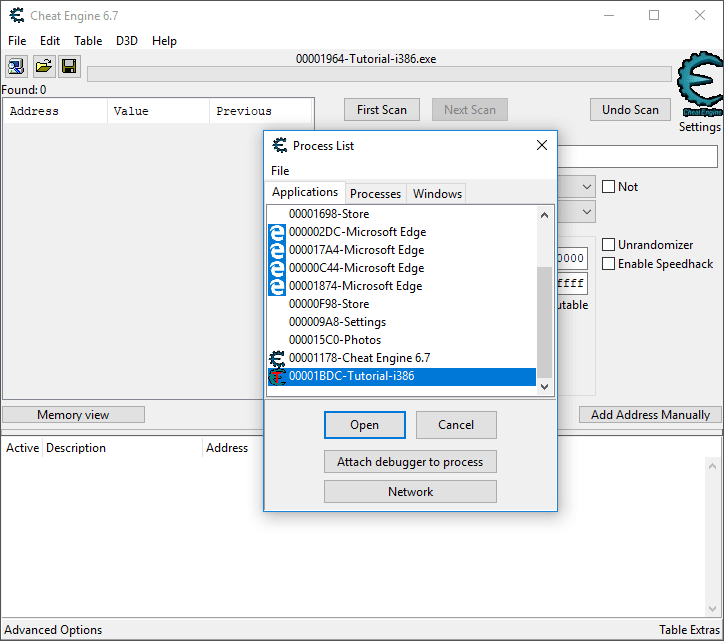Click the Cheat Engine logo above Settings

(700, 84)
